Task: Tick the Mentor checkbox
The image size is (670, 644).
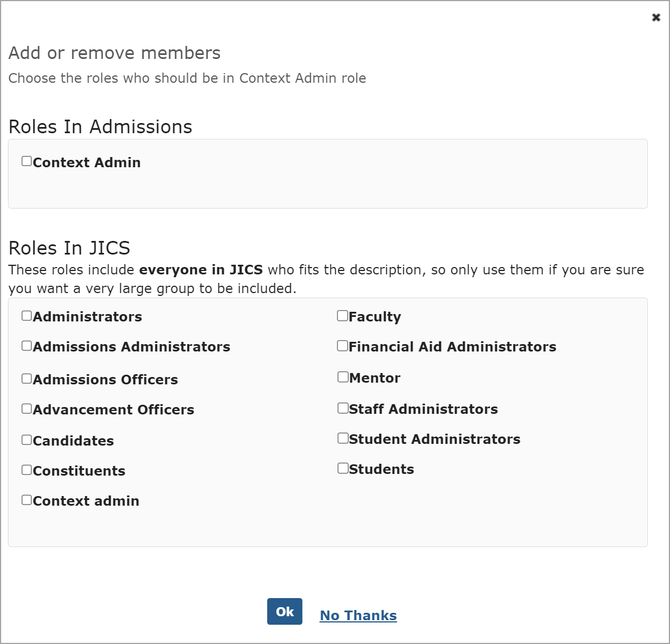Action: click(x=342, y=376)
